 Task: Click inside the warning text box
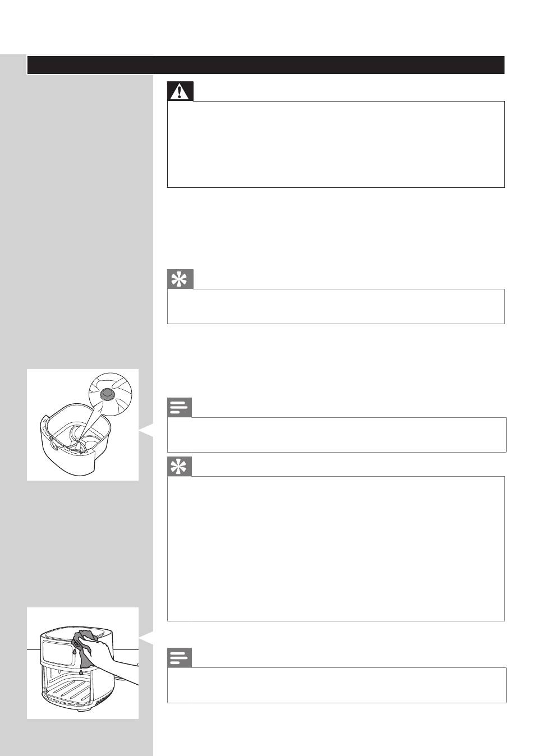tap(336, 144)
